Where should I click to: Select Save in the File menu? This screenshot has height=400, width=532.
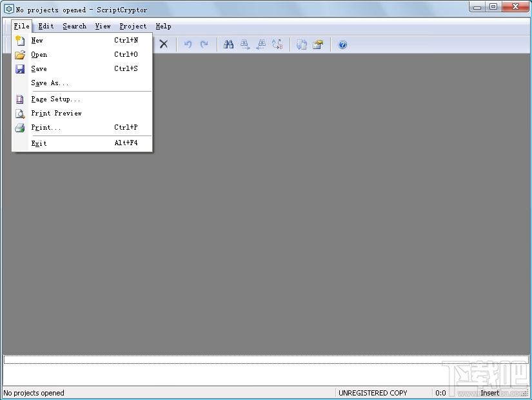[x=82, y=69]
